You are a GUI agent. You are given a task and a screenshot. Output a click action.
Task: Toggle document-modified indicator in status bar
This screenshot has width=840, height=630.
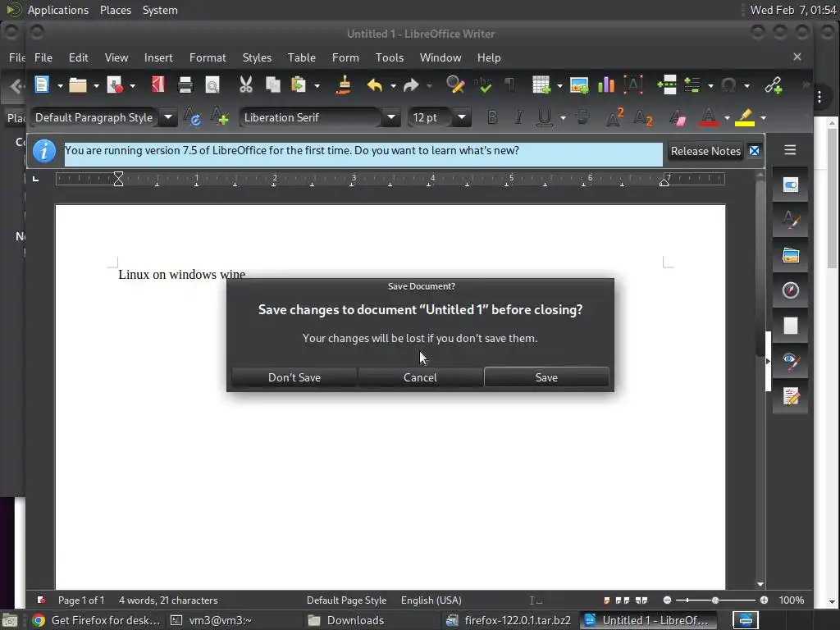41,600
